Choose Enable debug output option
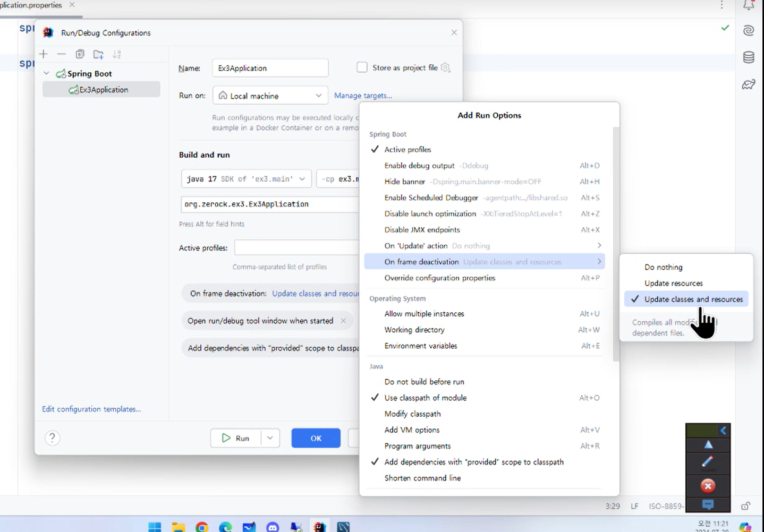Screen dimensions: 764x532 485,166
